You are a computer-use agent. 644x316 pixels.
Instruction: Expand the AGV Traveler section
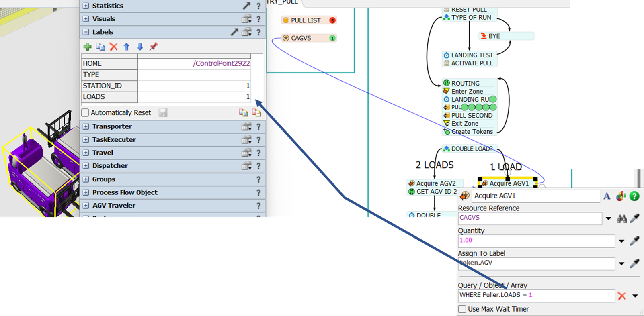(86, 206)
